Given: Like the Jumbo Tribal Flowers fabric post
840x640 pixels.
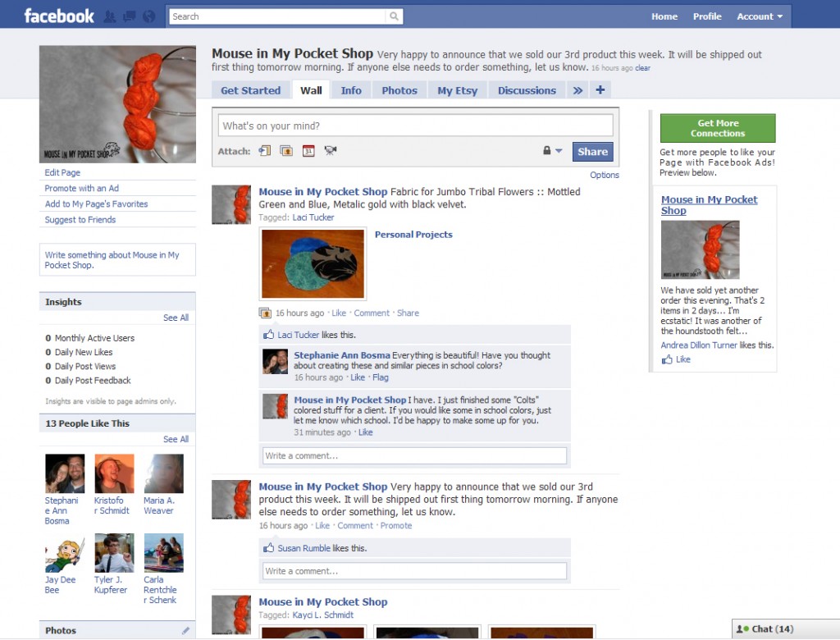Looking at the screenshot, I should (x=339, y=313).
